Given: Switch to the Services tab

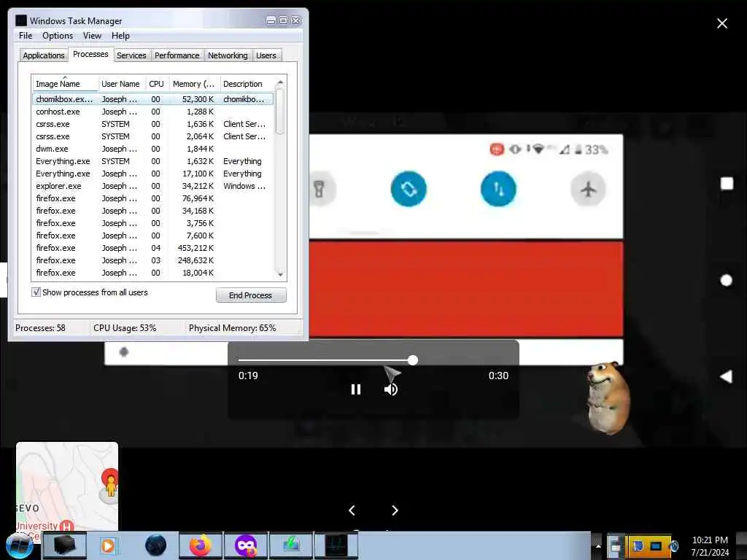Looking at the screenshot, I should [131, 55].
